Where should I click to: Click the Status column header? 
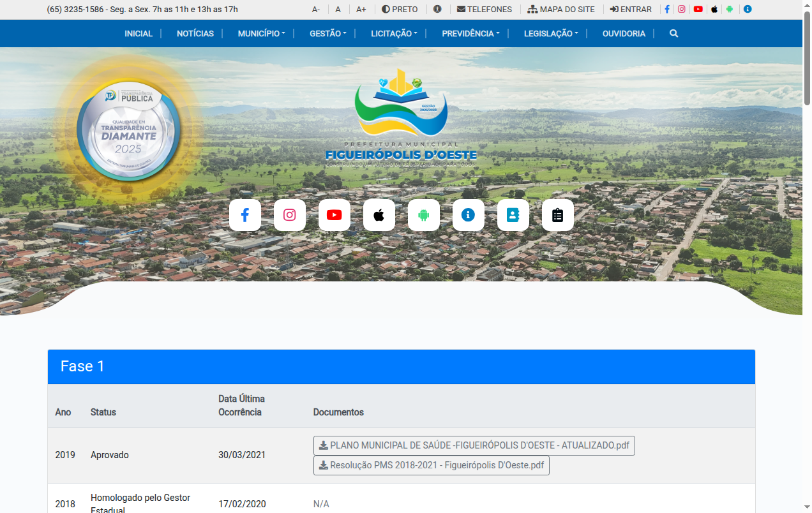103,412
